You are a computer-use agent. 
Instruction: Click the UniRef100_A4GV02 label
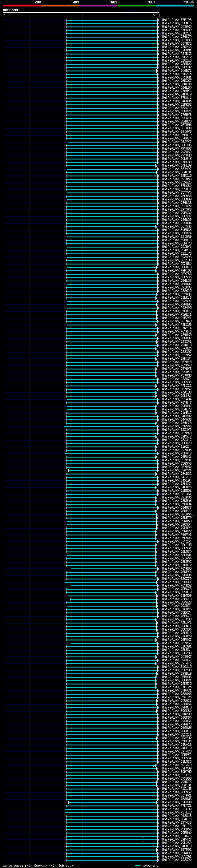coord(176,416)
